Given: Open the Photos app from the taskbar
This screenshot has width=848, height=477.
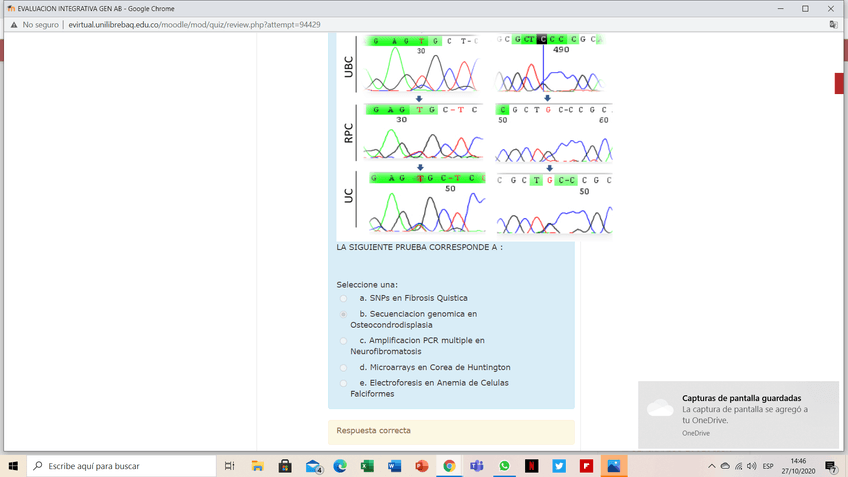Looking at the screenshot, I should click(614, 466).
